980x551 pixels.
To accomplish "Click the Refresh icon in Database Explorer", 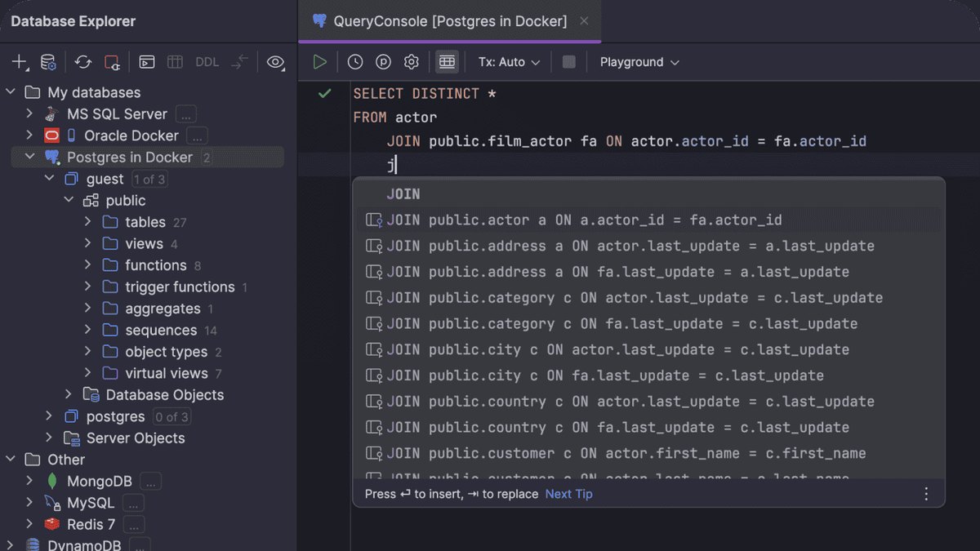I will (83, 62).
